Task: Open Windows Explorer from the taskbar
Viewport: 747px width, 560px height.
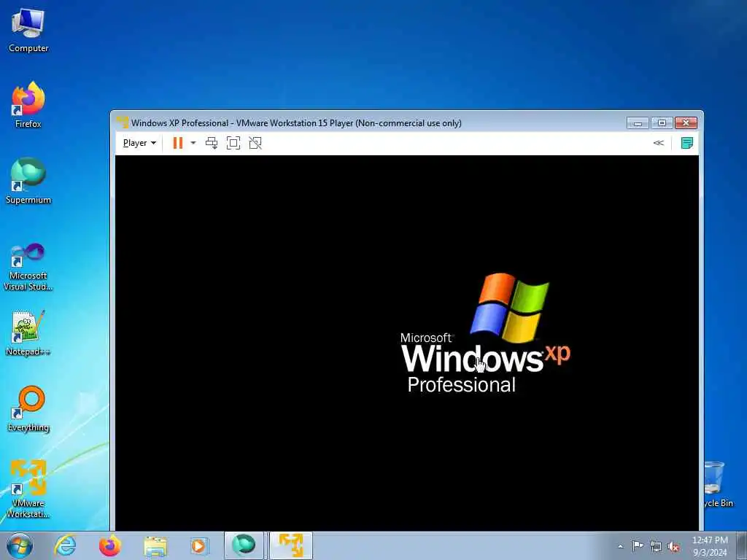Action: tap(155, 545)
